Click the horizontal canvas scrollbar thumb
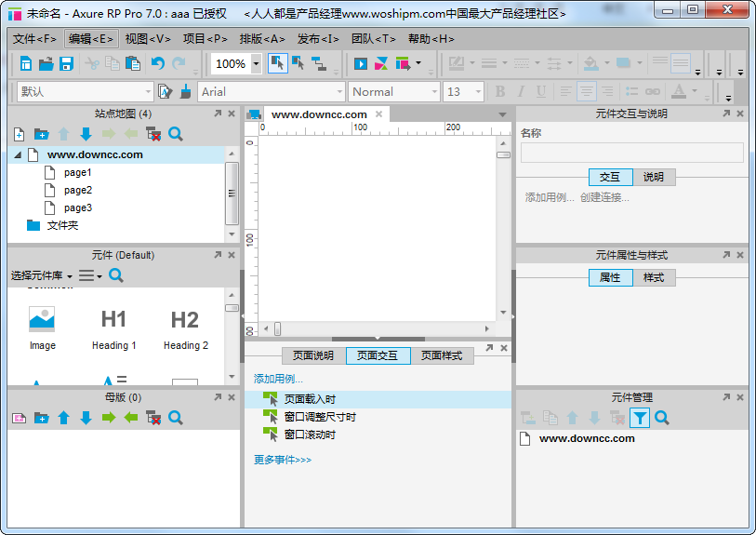 coord(277,328)
